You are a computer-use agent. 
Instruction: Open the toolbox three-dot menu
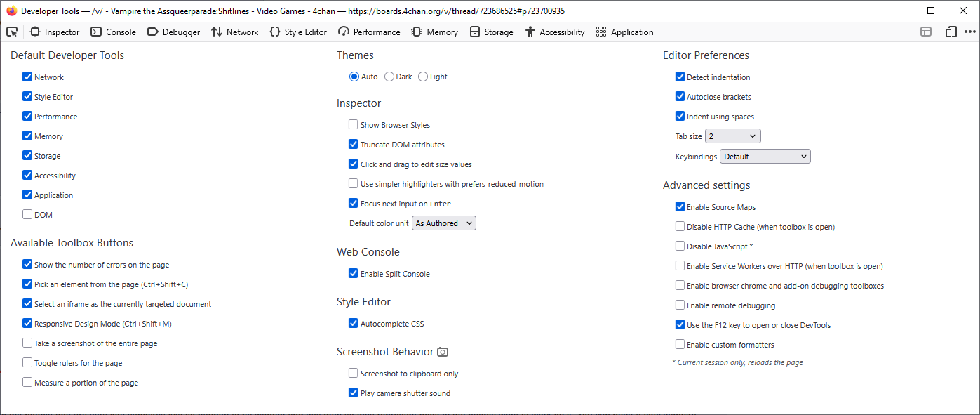tap(970, 32)
